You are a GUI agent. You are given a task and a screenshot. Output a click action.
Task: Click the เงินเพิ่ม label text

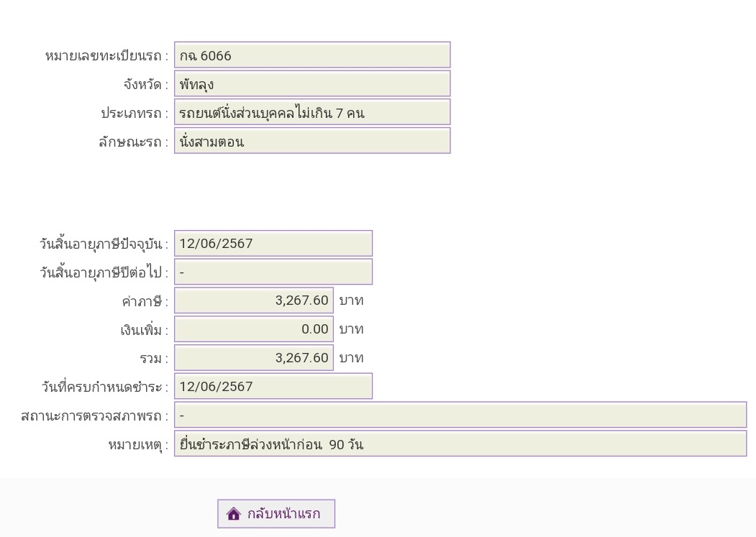click(x=143, y=330)
